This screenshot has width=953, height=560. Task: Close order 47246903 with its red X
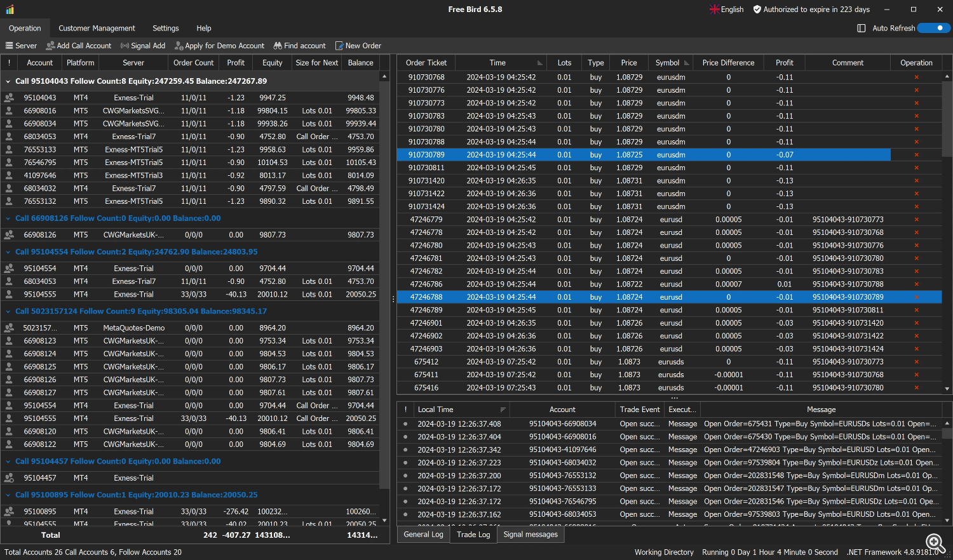coord(916,349)
